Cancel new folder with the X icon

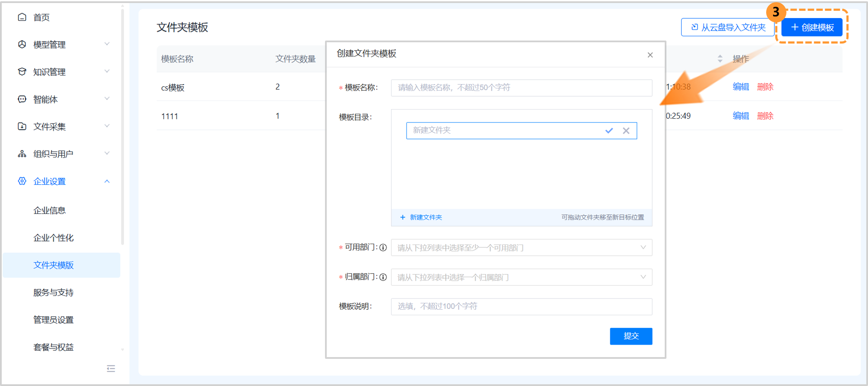click(x=626, y=131)
